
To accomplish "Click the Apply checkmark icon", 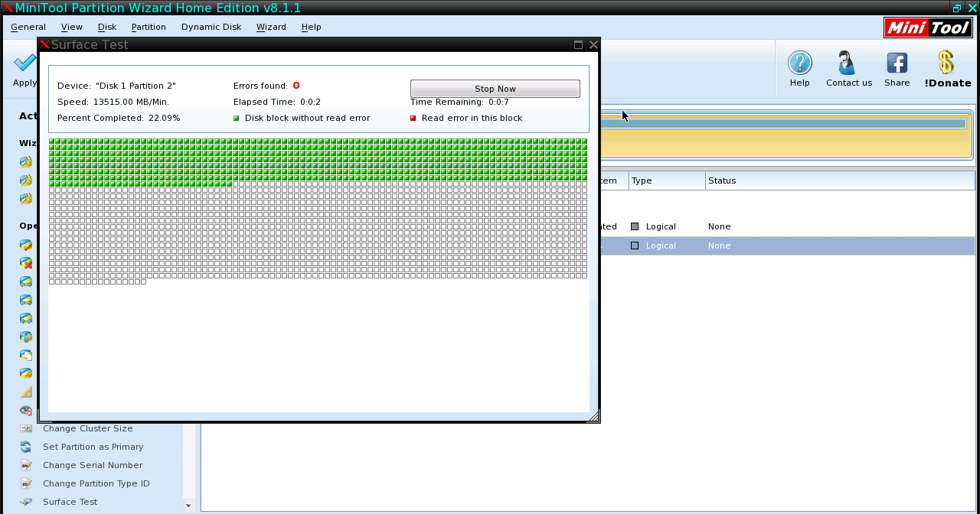I will [x=24, y=63].
